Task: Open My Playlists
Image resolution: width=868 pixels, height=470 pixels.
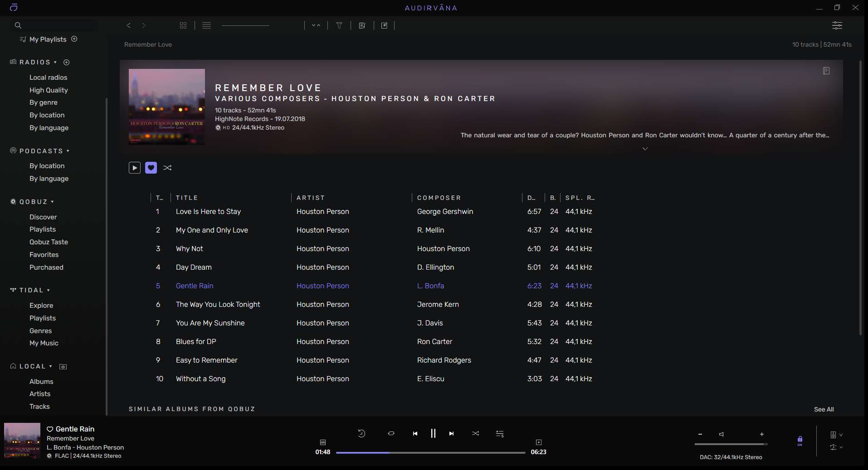Action: [x=48, y=39]
